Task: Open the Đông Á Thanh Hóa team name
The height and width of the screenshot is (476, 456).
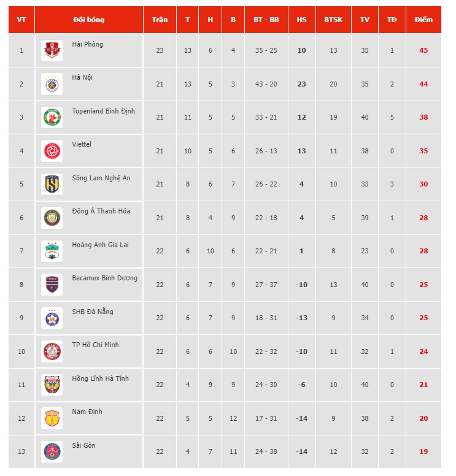Action: click(x=101, y=211)
